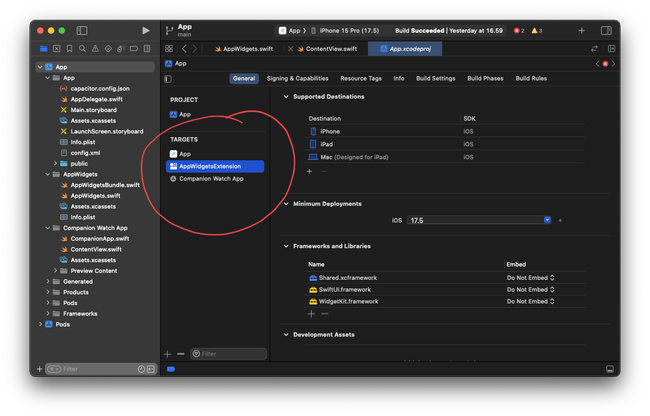Go forward in editor history
Screen dimensions: 650x416
tap(195, 49)
